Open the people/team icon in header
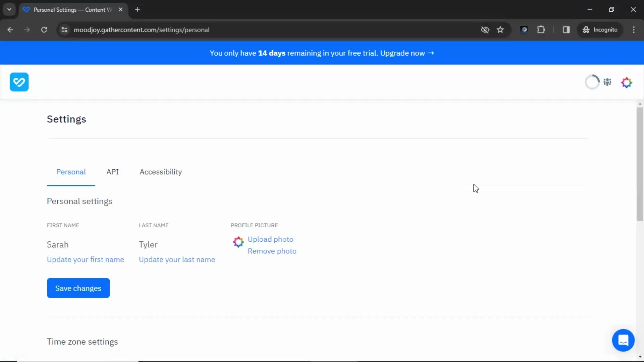Image resolution: width=644 pixels, height=362 pixels. point(607,82)
